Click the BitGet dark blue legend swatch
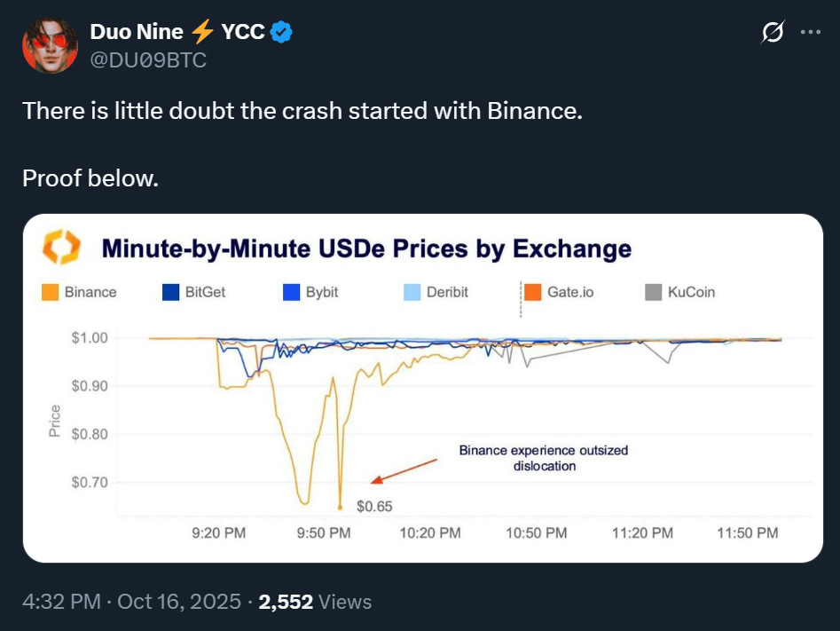 point(172,292)
